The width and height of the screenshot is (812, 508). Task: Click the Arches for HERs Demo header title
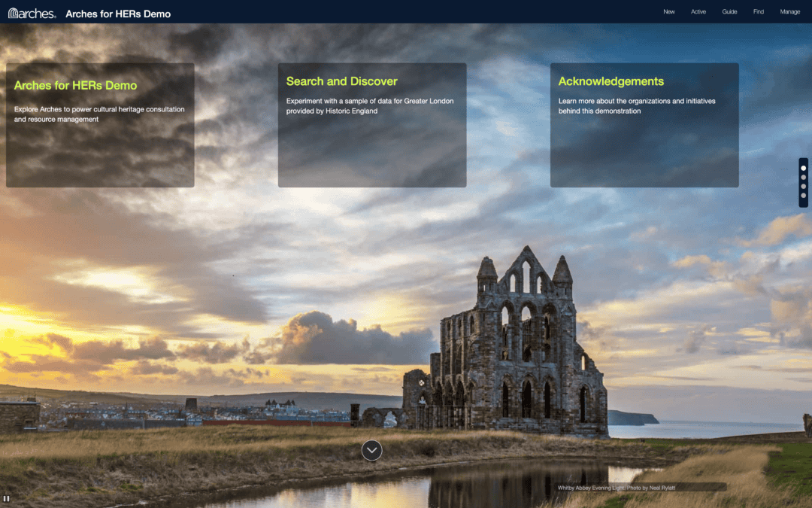click(x=117, y=13)
